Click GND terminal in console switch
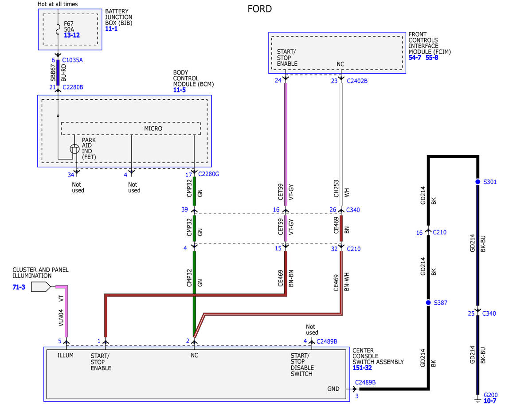 [333, 389]
